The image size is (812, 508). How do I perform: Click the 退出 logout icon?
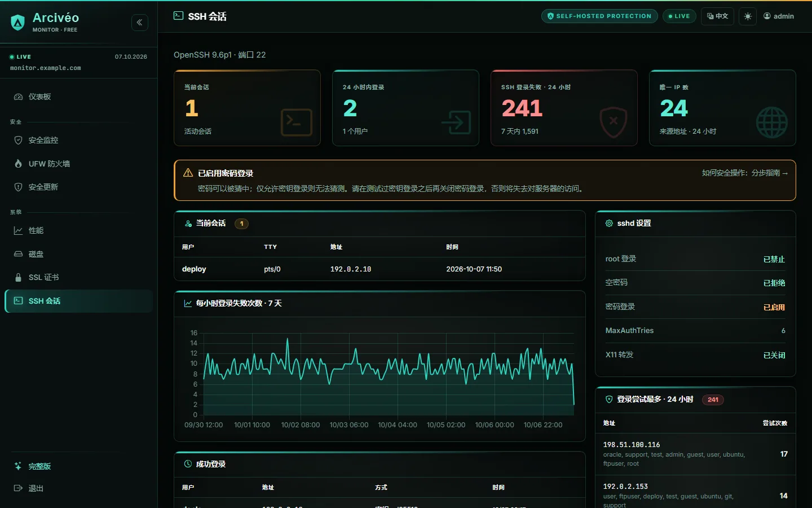click(x=18, y=488)
